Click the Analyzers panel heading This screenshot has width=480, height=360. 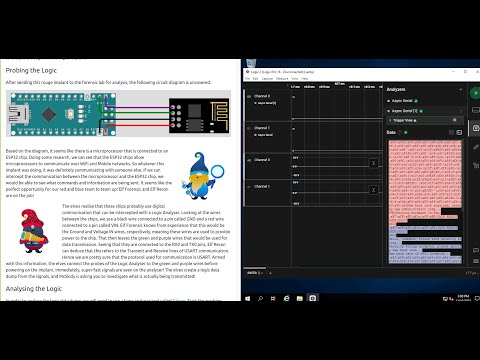pos(396,89)
